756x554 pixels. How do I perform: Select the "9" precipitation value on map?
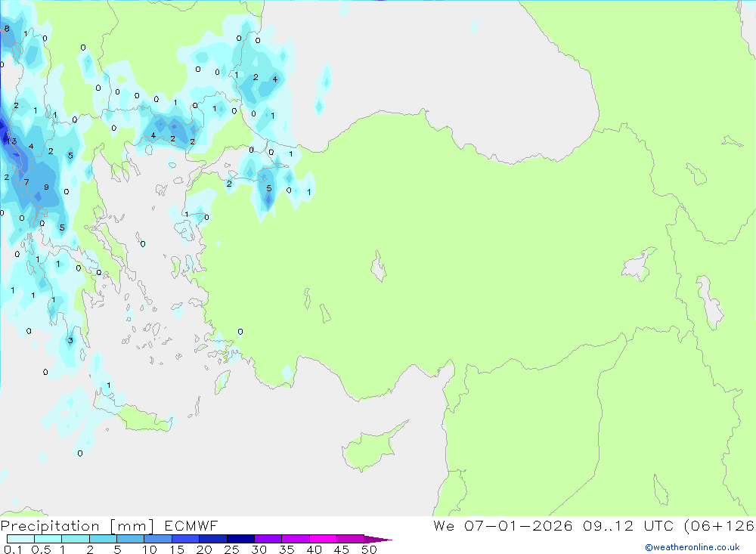pos(46,187)
